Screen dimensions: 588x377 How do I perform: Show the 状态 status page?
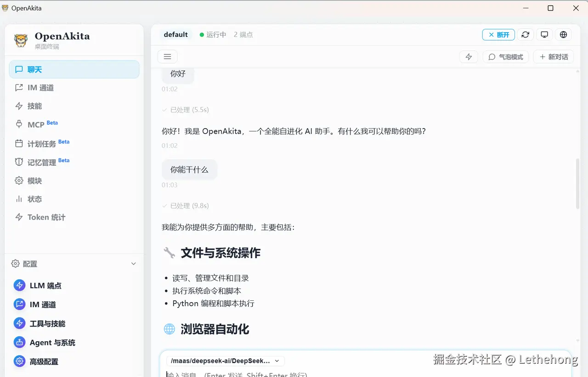[74, 199]
